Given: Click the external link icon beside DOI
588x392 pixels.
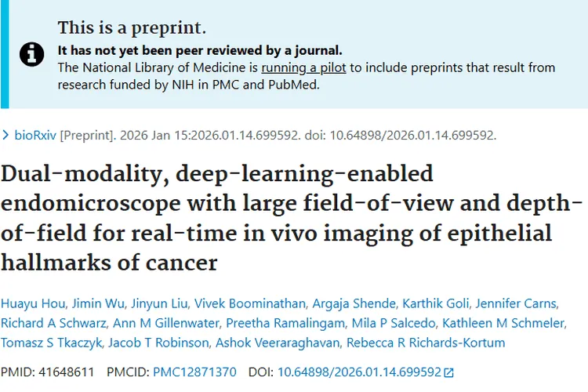Looking at the screenshot, I should 448,372.
